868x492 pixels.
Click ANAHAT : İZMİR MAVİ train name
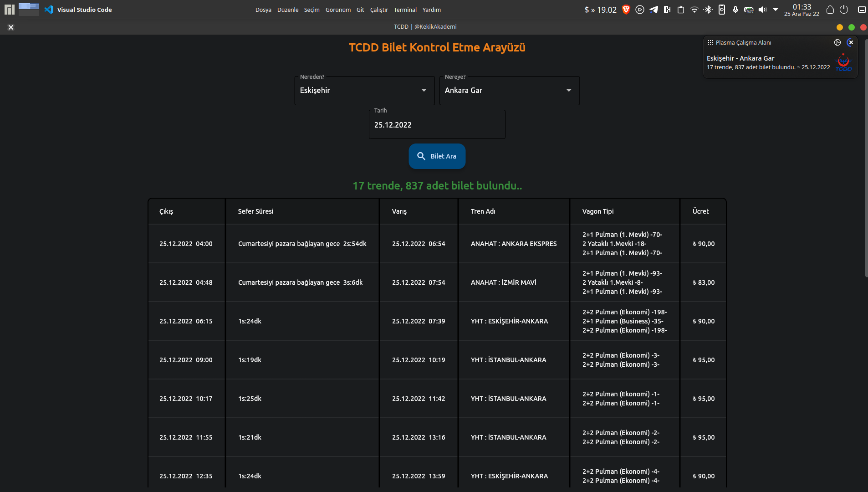504,282
